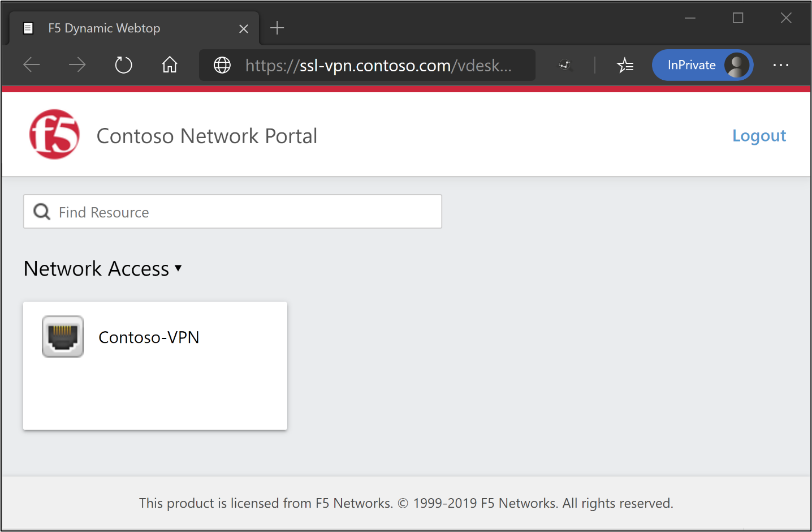The width and height of the screenshot is (812, 532).
Task: Click the Logout link
Action: point(759,136)
